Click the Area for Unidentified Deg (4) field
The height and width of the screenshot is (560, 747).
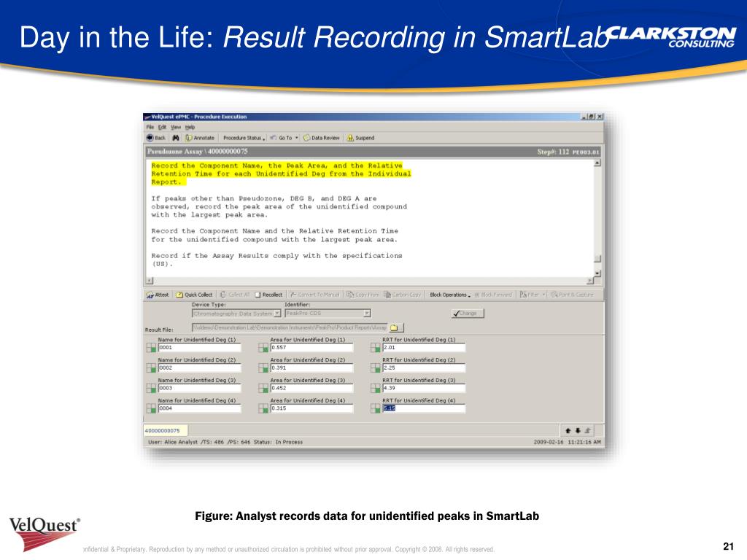(x=311, y=408)
